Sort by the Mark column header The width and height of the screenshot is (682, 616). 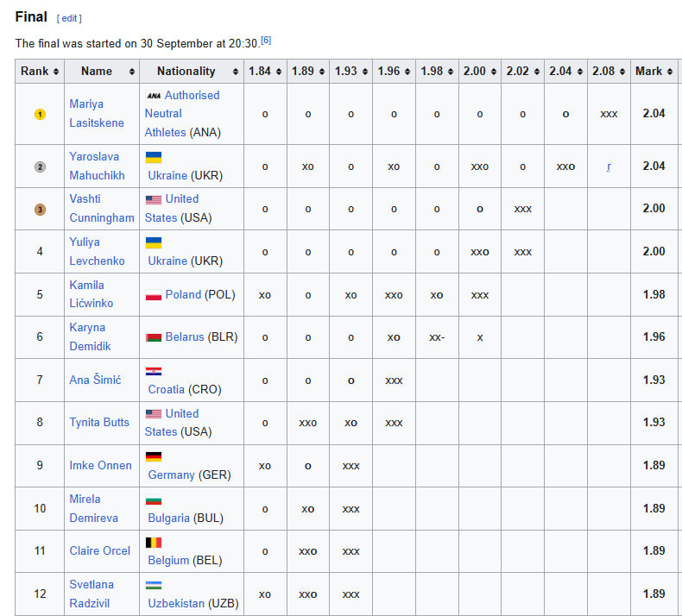654,72
